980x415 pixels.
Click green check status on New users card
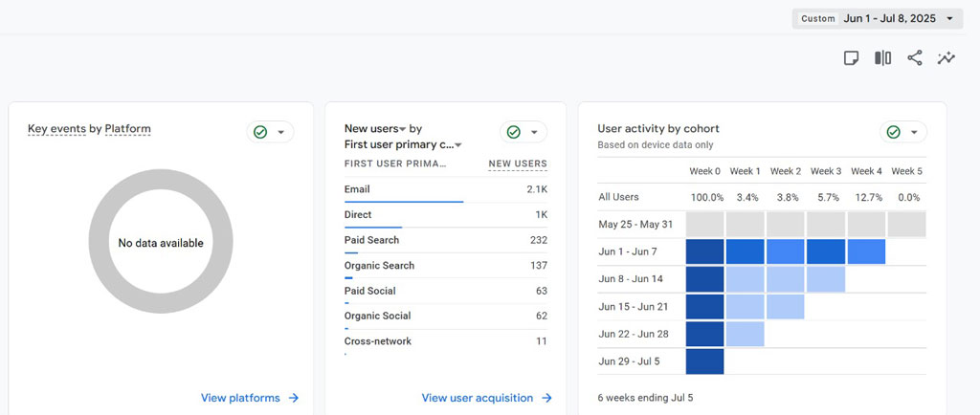coord(513,132)
